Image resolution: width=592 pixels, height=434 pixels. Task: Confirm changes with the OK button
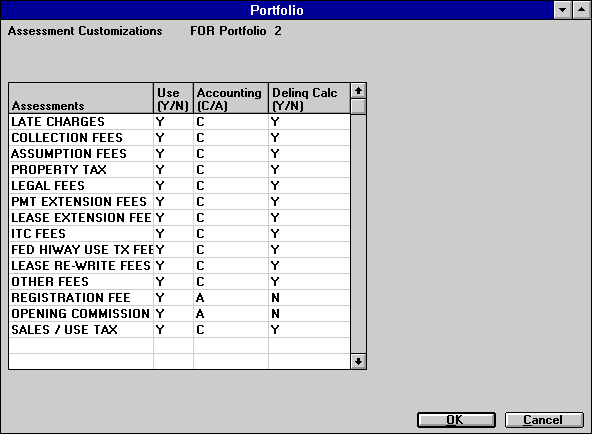[x=456, y=420]
